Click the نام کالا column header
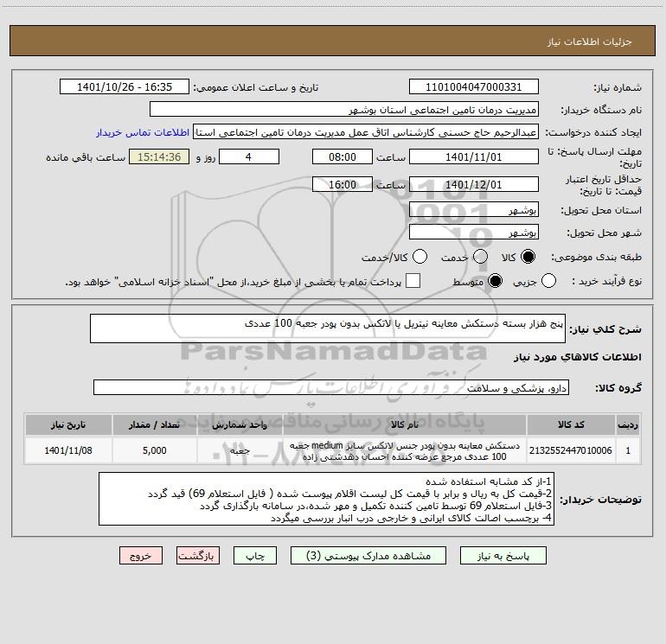666x644 pixels. 405,424
